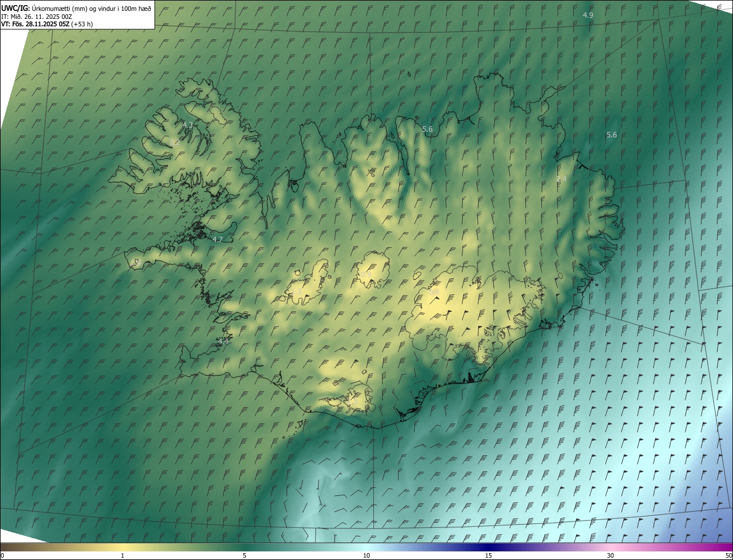
Task: Click the colour scale tick label 15
Action: coord(488,555)
